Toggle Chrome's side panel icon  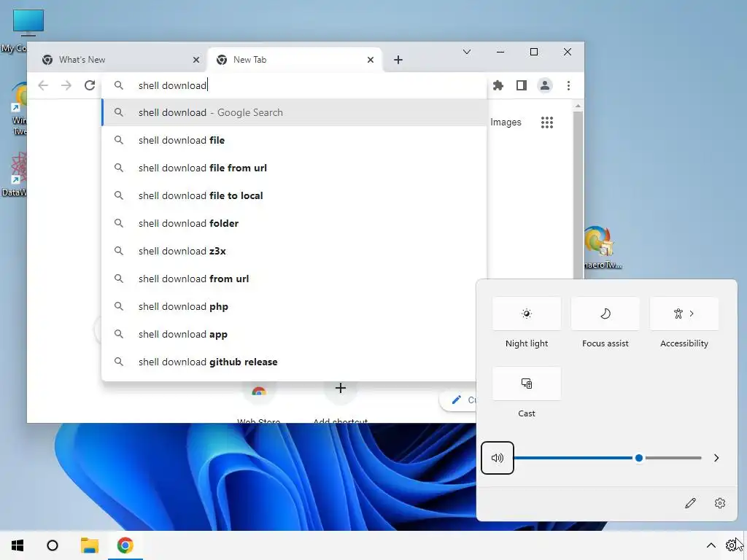coord(521,85)
